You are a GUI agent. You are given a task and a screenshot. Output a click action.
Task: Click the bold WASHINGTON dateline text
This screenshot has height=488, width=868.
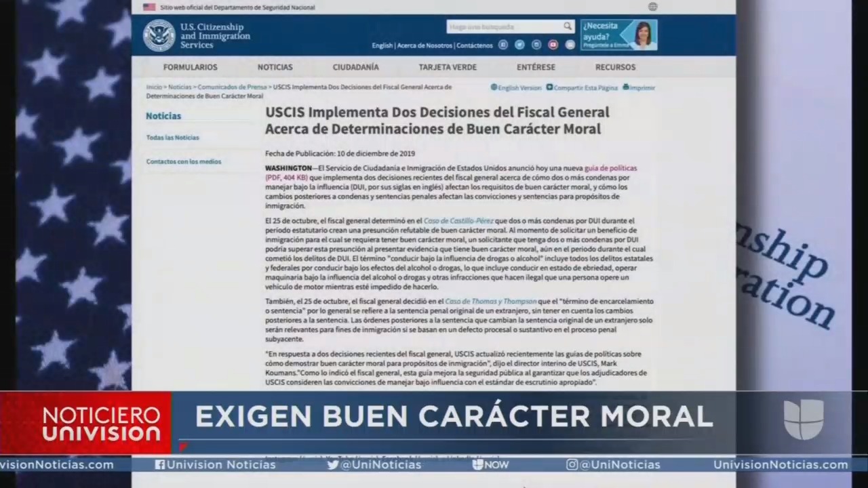pos(288,168)
